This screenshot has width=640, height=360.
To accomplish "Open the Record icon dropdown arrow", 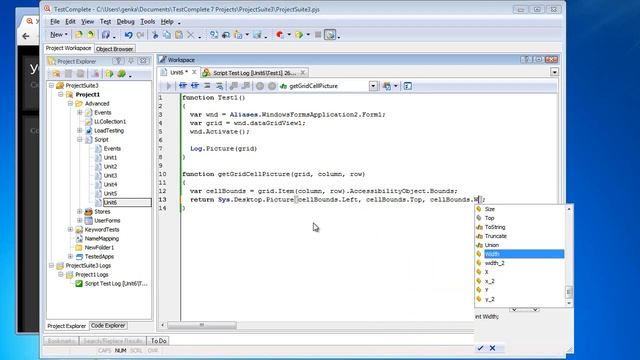I will (x=289, y=35).
